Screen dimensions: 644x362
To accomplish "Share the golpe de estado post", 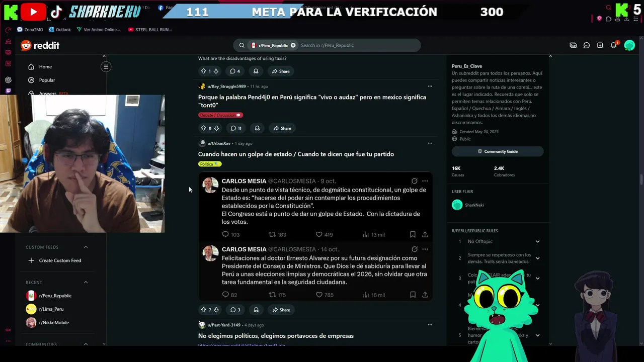I will coord(281,310).
